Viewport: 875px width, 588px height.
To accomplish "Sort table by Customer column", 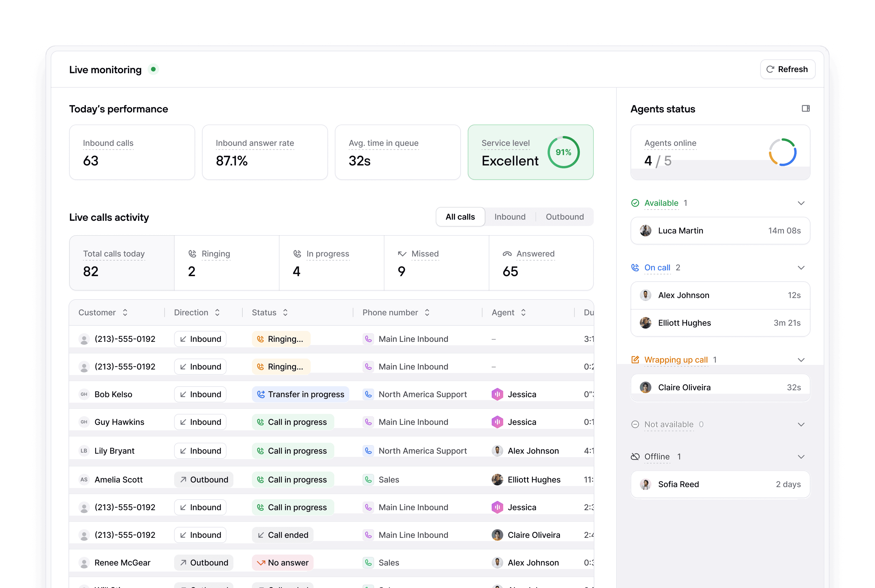I will click(x=125, y=312).
